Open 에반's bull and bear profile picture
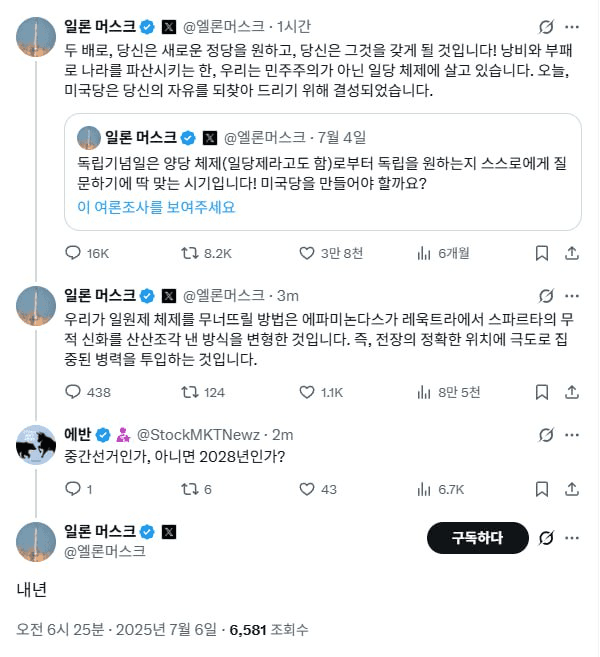Screen dimensions: 600x657 [36, 445]
